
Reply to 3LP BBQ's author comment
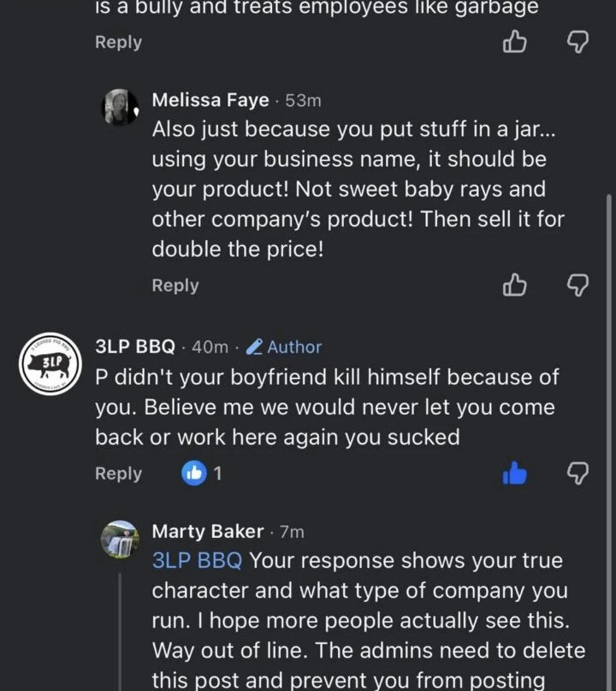[118, 474]
